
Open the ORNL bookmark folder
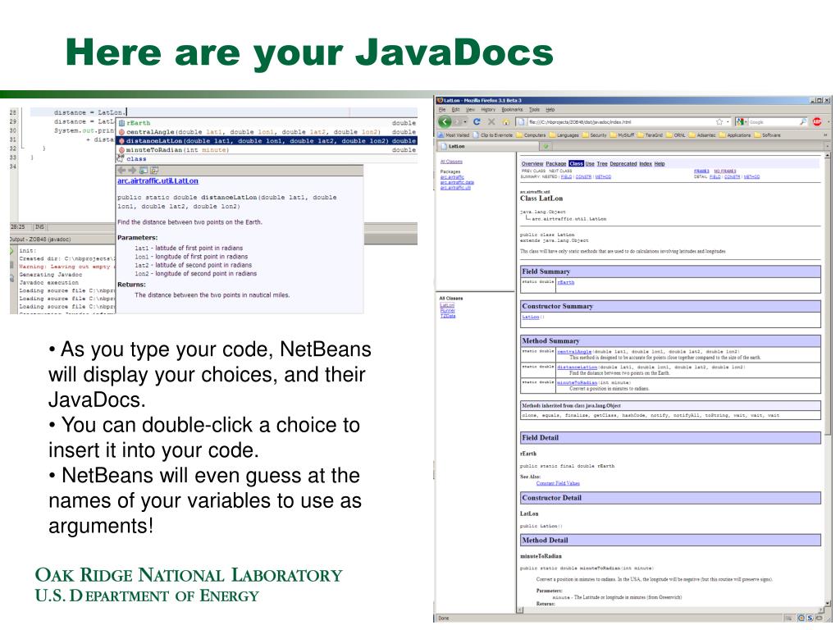(x=676, y=135)
